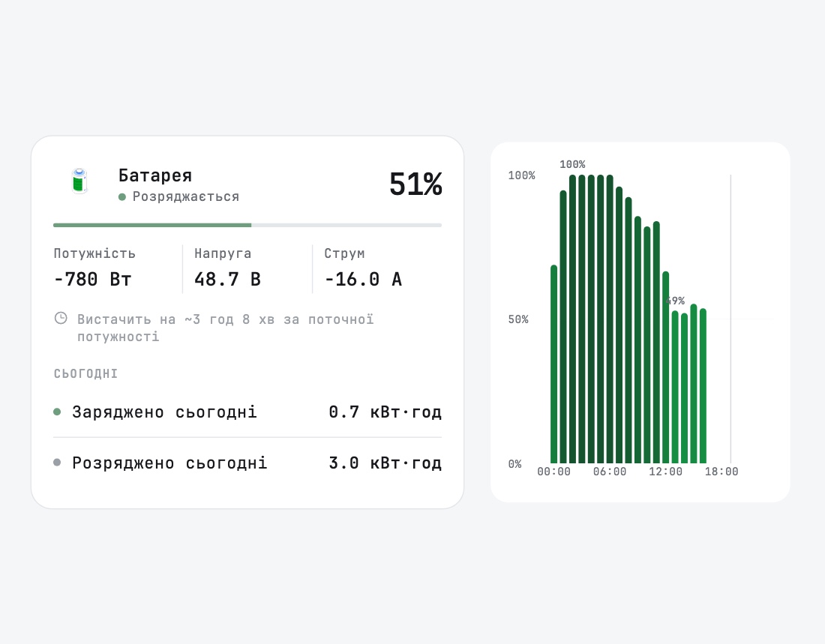Click the Розряджено сьогодні row label
Screen dimensions: 825x644
pyautogui.click(x=170, y=463)
